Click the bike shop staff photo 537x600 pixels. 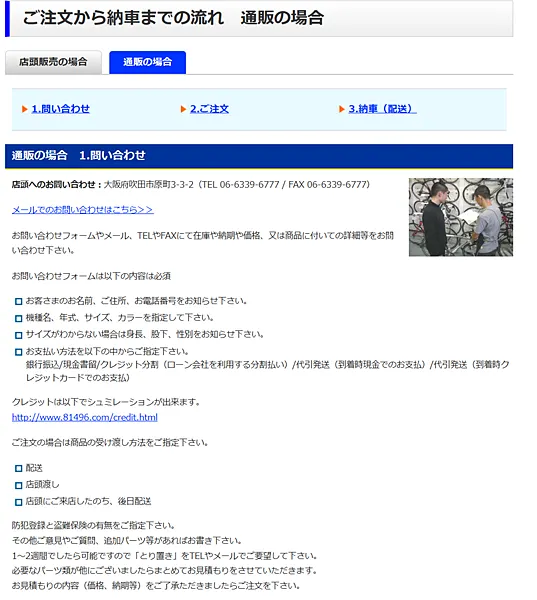(x=461, y=217)
